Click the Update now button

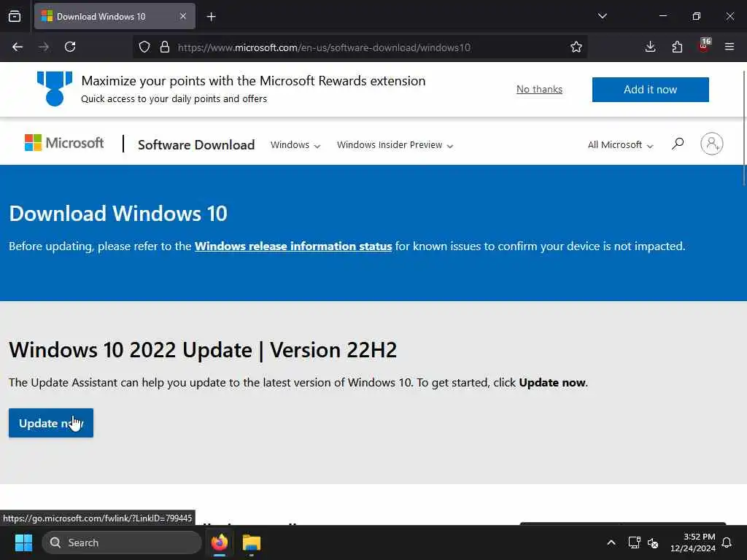(x=51, y=423)
